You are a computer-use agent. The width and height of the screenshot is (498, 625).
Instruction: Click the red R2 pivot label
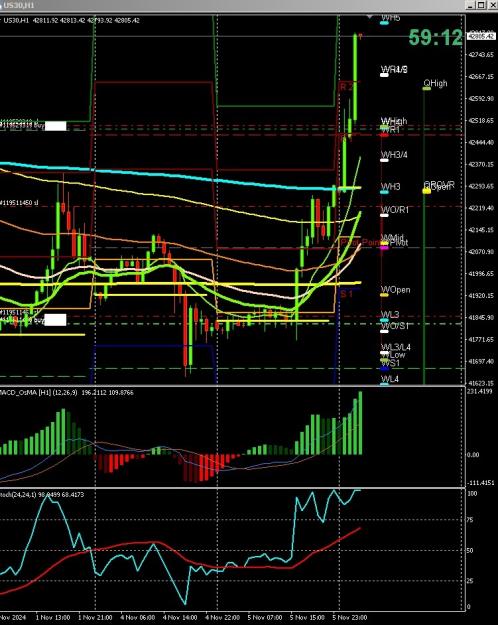point(346,86)
